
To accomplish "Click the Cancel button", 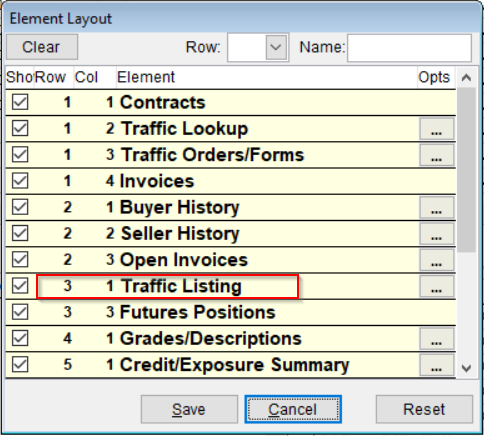I will tap(293, 409).
